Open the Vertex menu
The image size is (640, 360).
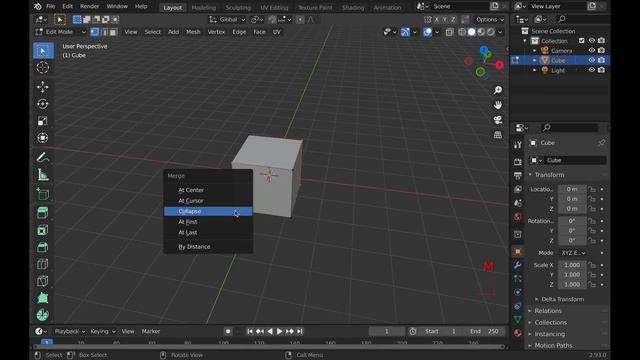tap(216, 32)
